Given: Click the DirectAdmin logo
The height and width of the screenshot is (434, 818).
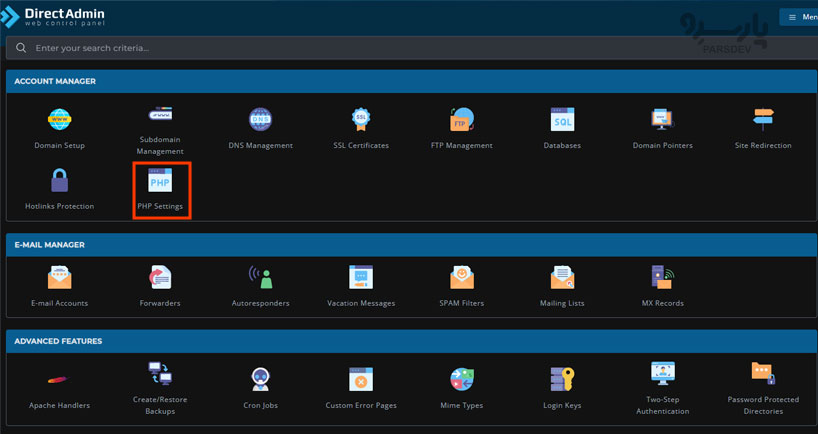Looking at the screenshot, I should pos(53,17).
